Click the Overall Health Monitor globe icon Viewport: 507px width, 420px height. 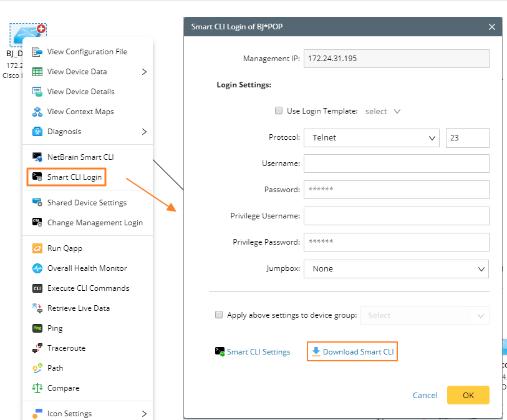(36, 268)
